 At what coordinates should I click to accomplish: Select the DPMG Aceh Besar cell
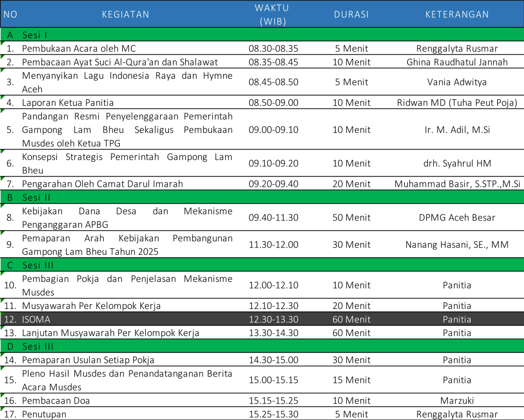pyautogui.click(x=457, y=217)
